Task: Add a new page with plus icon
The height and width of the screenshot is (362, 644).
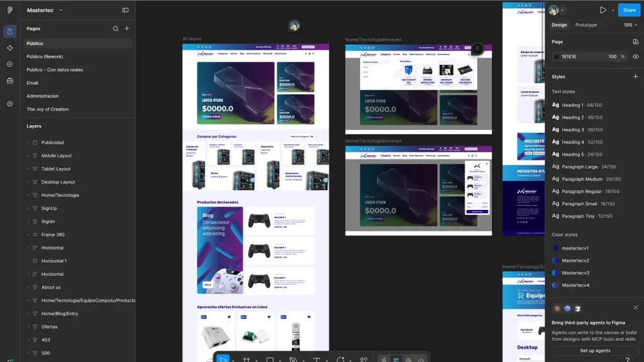Action: point(127,29)
